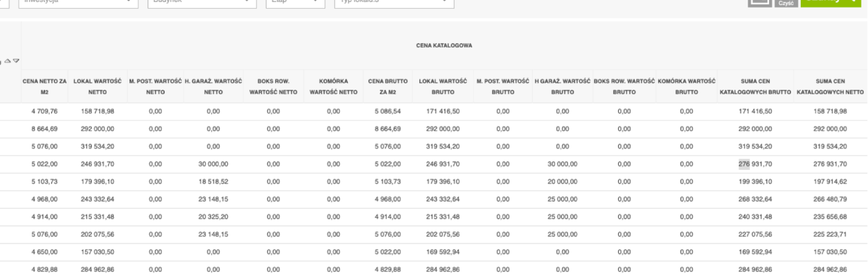Click the Cena Katalogowa group header

[x=444, y=46]
